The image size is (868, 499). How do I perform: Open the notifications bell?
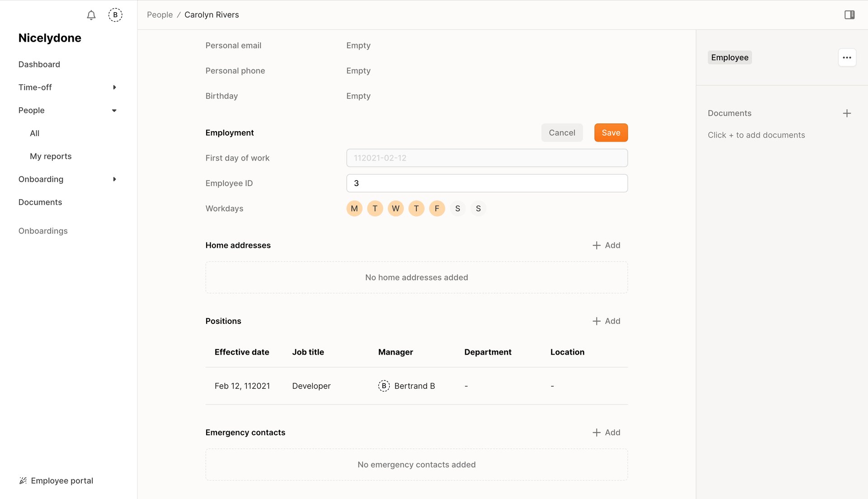90,15
